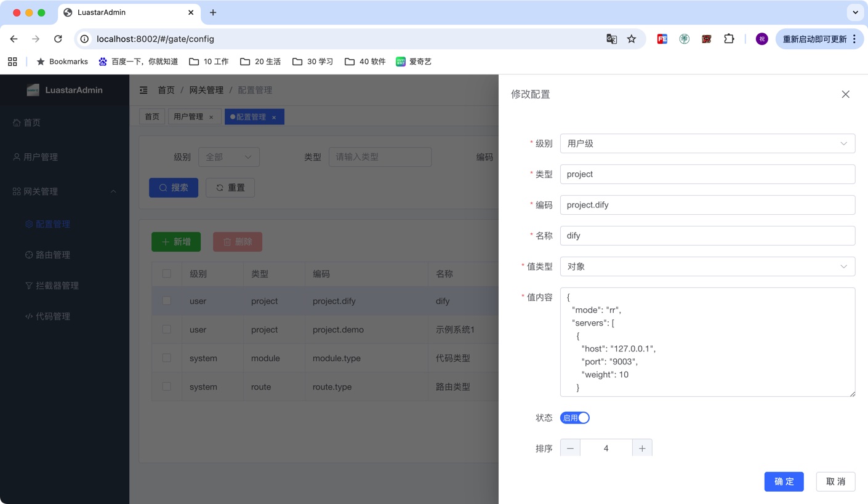Check the project.demo row checkbox
The height and width of the screenshot is (504, 868).
coord(167,329)
